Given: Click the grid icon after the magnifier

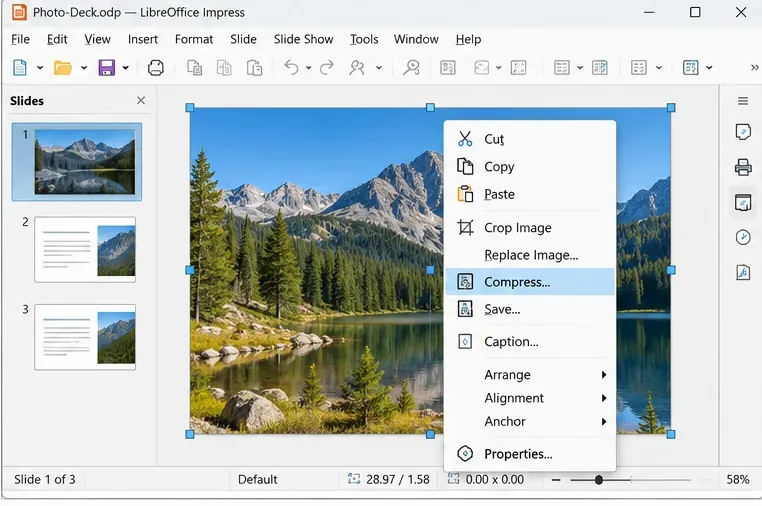Looking at the screenshot, I should (x=448, y=68).
